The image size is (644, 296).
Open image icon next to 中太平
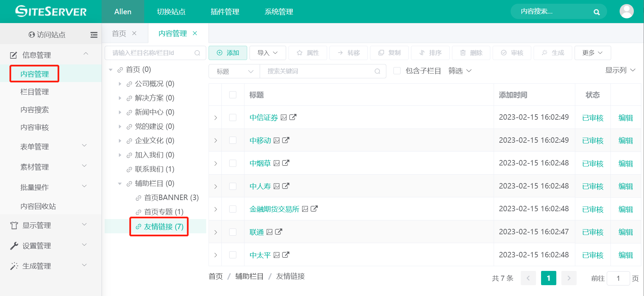click(x=277, y=255)
